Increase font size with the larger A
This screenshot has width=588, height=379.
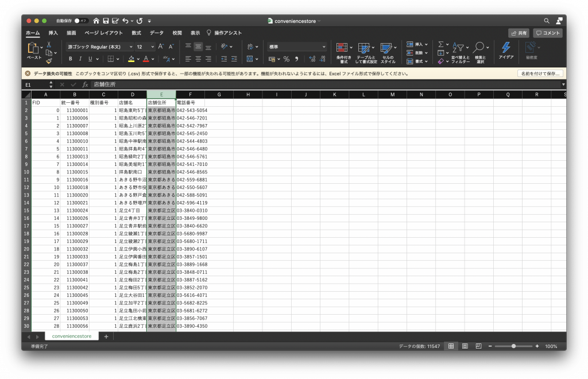click(x=161, y=47)
